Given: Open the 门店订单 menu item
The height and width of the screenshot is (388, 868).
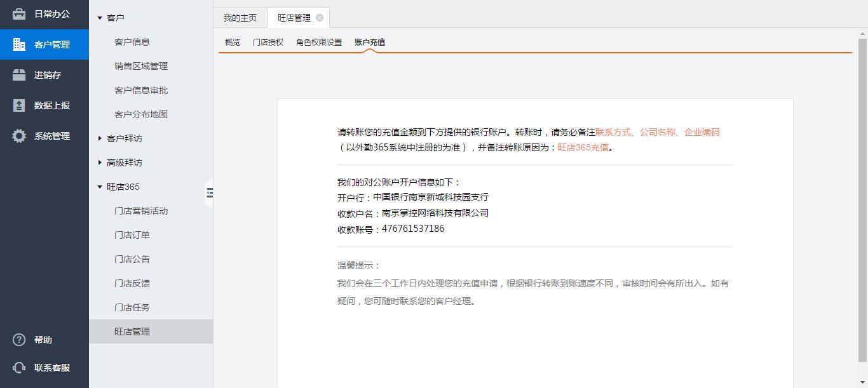Looking at the screenshot, I should point(132,235).
